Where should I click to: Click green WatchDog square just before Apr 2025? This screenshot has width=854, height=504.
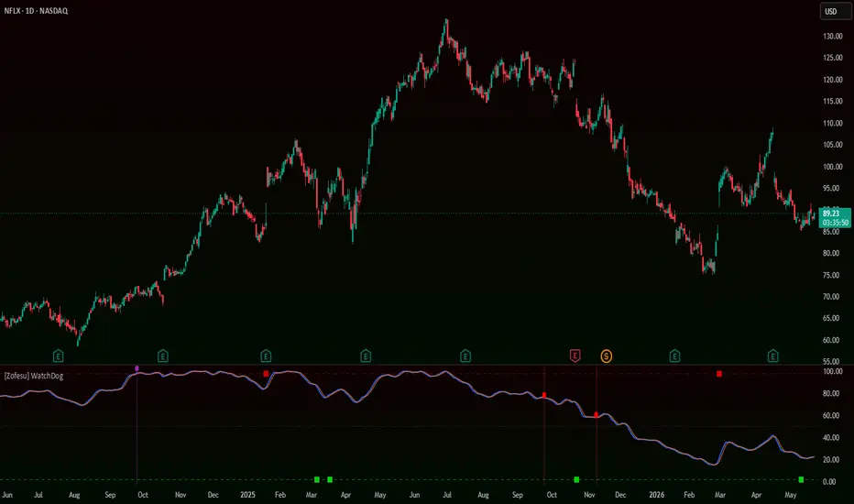[x=330, y=479]
